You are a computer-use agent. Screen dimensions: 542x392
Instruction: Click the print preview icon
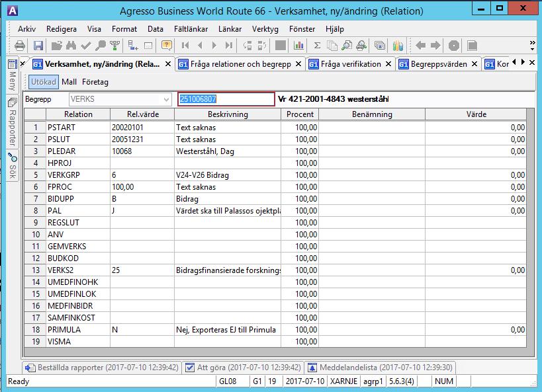coord(361,46)
